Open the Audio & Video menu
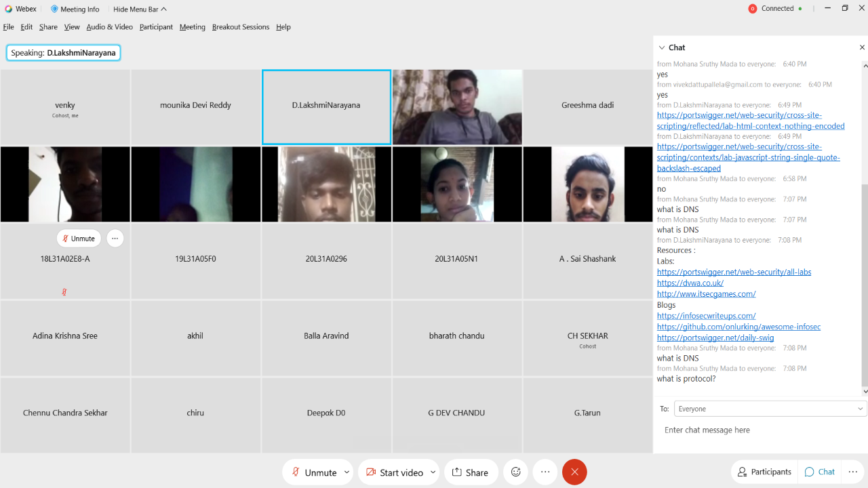 [109, 27]
